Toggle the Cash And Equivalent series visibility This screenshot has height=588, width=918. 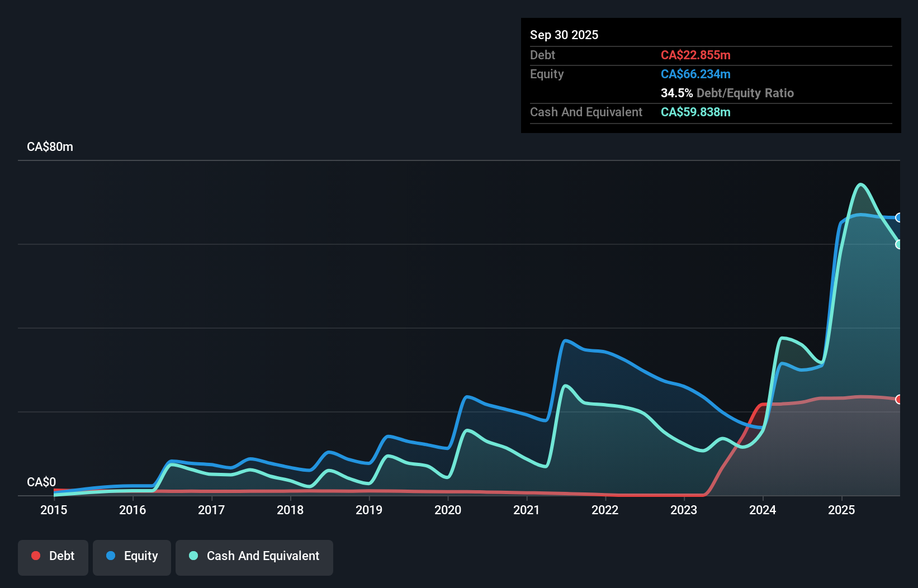tap(254, 557)
